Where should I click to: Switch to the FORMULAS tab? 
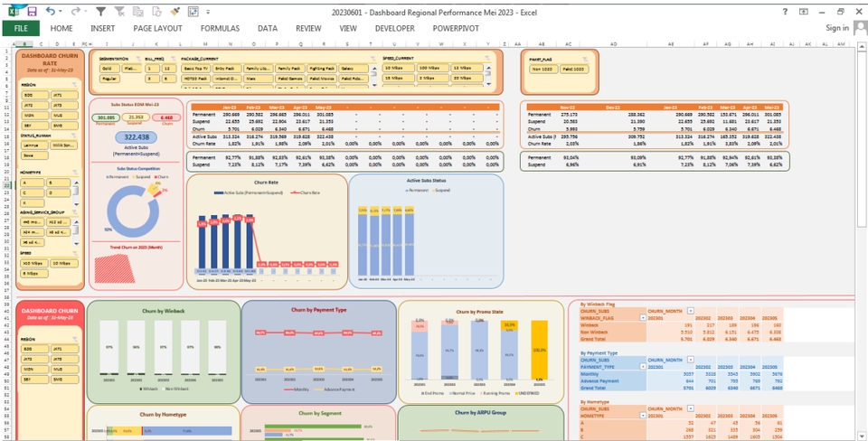[220, 28]
